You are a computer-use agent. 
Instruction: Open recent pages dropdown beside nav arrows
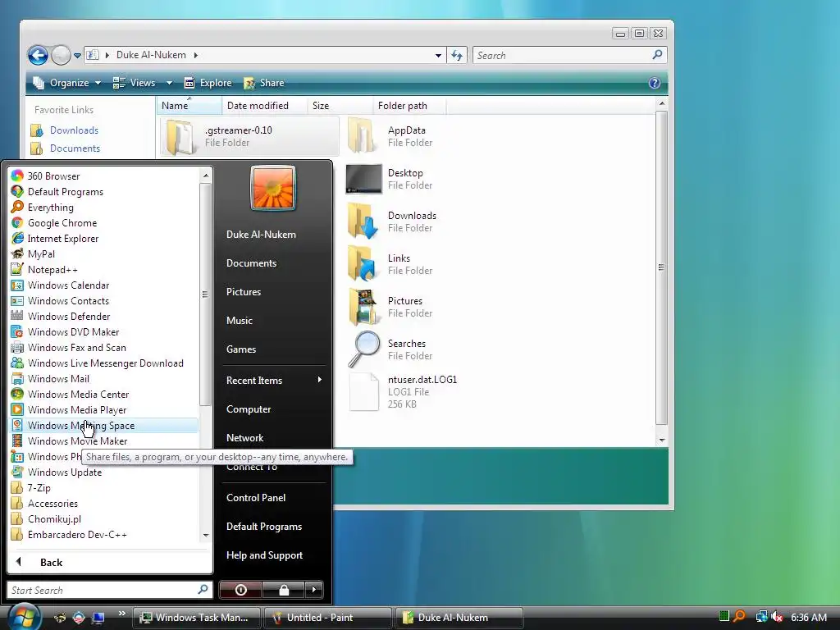pyautogui.click(x=77, y=55)
